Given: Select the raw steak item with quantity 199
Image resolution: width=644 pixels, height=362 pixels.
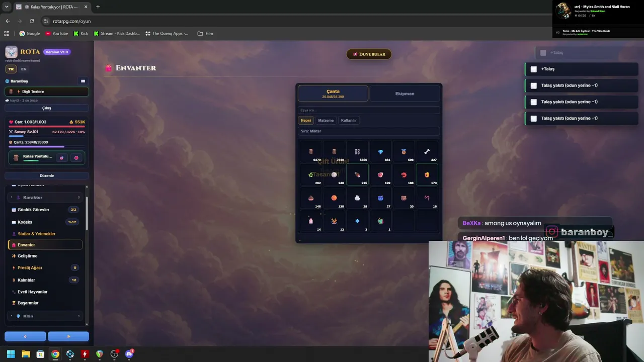Looking at the screenshot, I should (x=380, y=174).
